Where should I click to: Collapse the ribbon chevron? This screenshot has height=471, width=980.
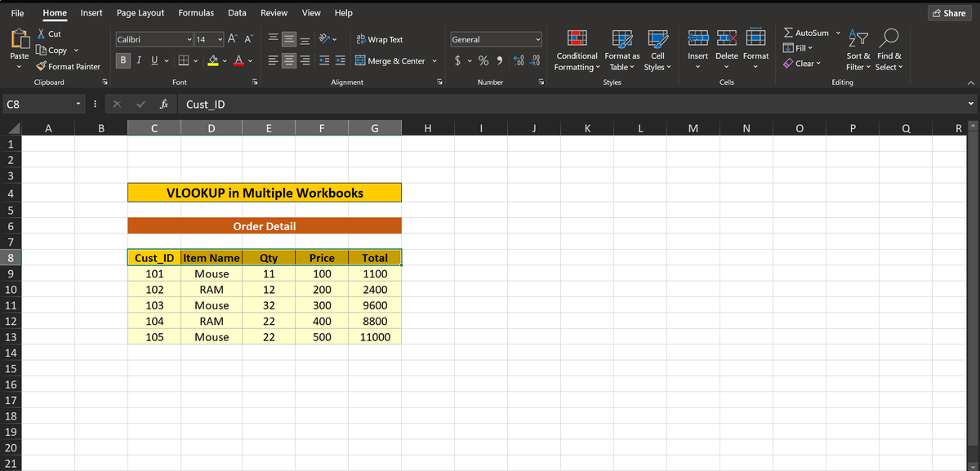pos(969,82)
